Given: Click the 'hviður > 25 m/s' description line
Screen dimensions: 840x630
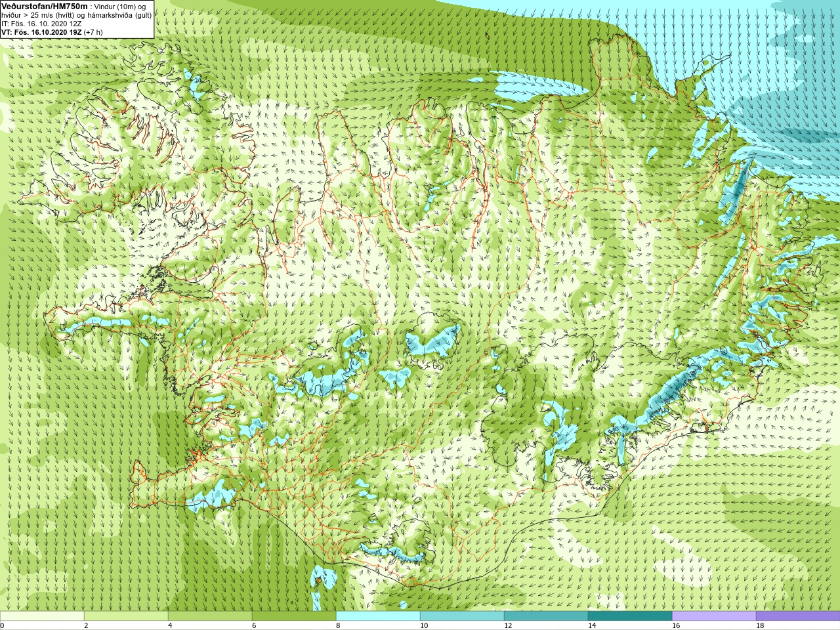Looking at the screenshot, I should click(76, 15).
